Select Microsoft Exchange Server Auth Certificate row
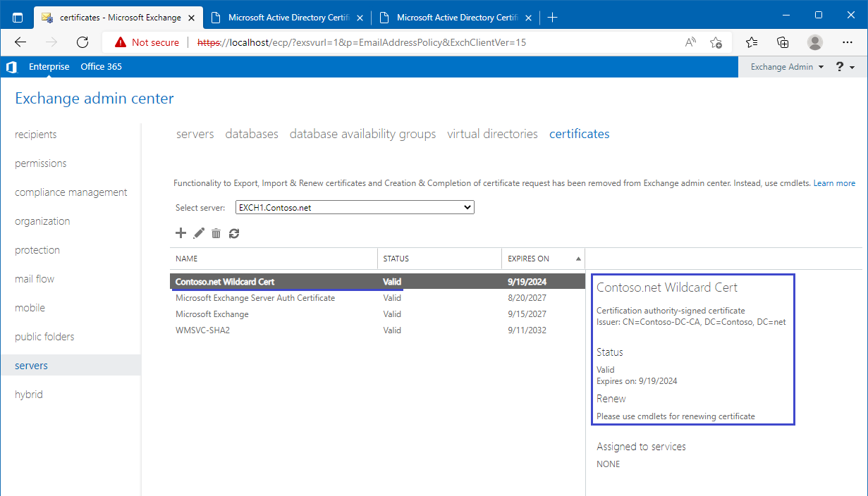 coord(377,298)
